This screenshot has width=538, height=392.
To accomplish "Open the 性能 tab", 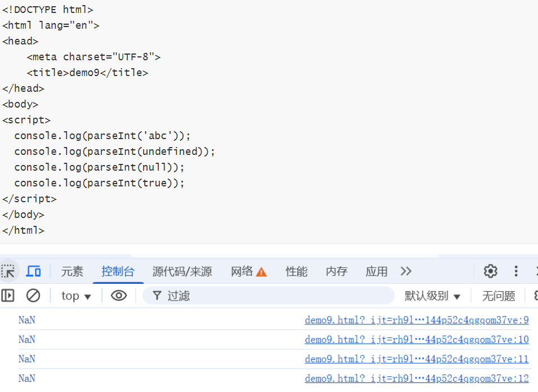I will [296, 271].
